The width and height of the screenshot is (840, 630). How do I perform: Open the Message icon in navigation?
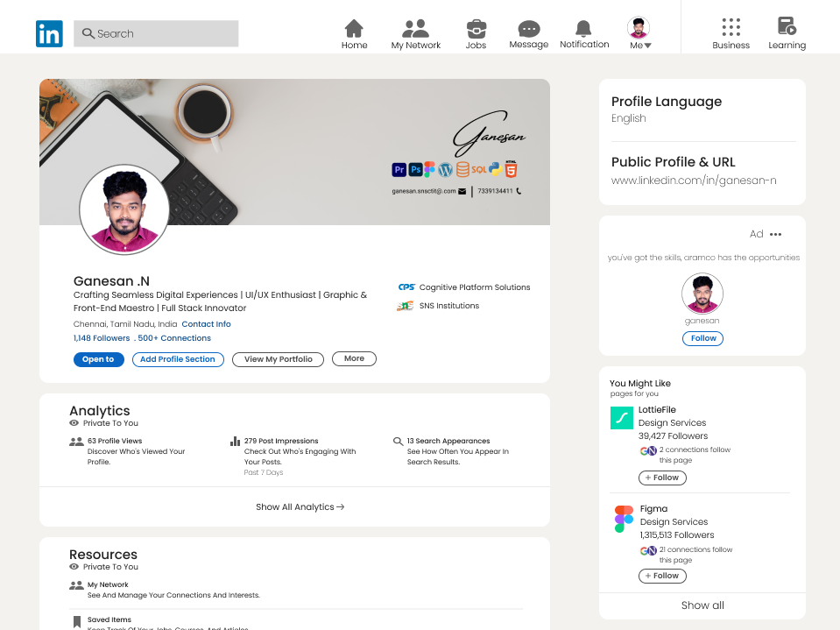528,27
